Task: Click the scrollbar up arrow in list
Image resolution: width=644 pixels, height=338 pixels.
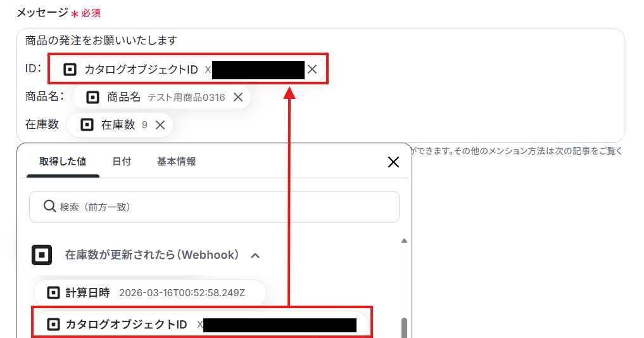Action: coord(404,241)
